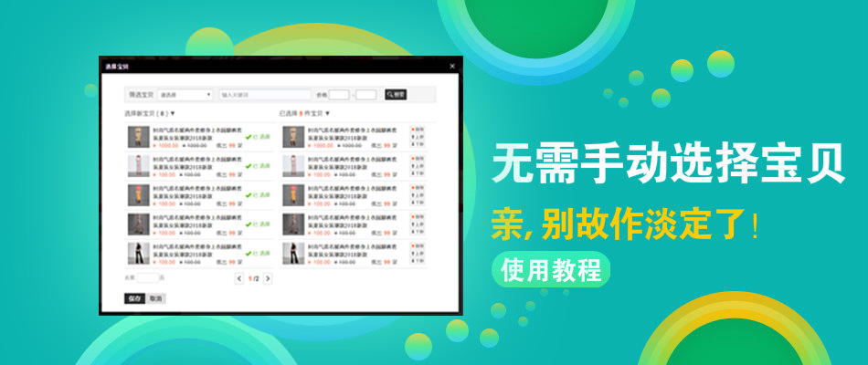Click the 无需手动选择宝贝 headline
Image resolution: width=868 pixels, height=365 pixels.
click(669, 163)
